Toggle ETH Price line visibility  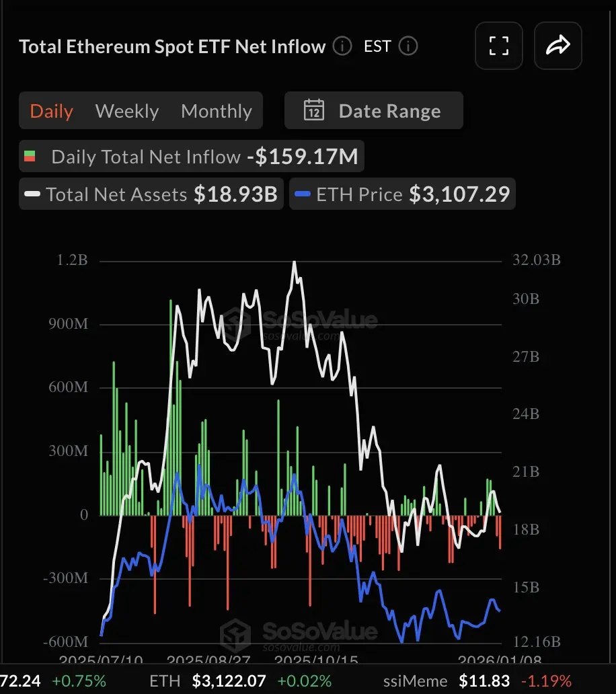coord(356,194)
